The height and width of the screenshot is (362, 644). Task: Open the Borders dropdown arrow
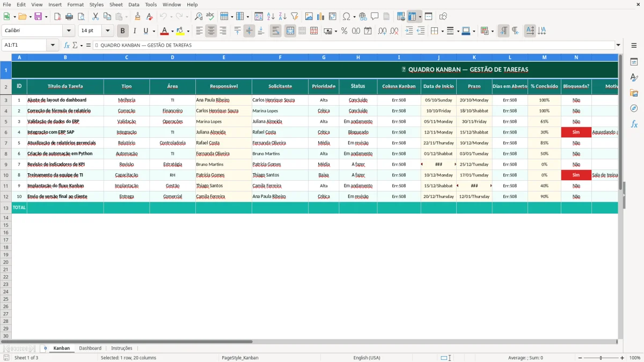(443, 31)
